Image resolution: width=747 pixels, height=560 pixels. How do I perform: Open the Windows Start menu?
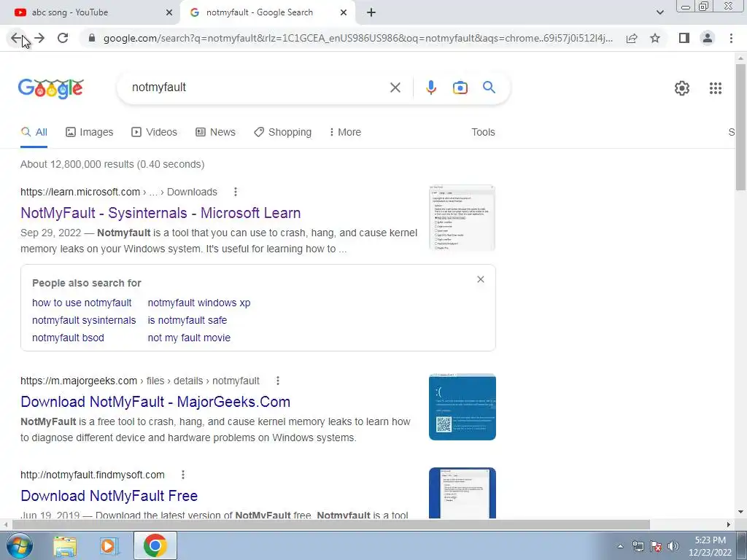19,545
